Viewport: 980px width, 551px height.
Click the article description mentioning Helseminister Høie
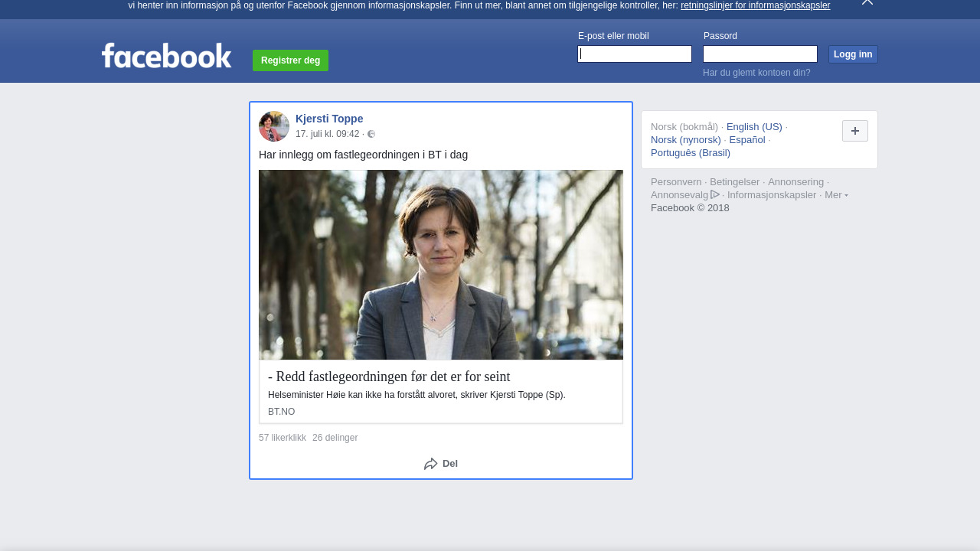416,395
